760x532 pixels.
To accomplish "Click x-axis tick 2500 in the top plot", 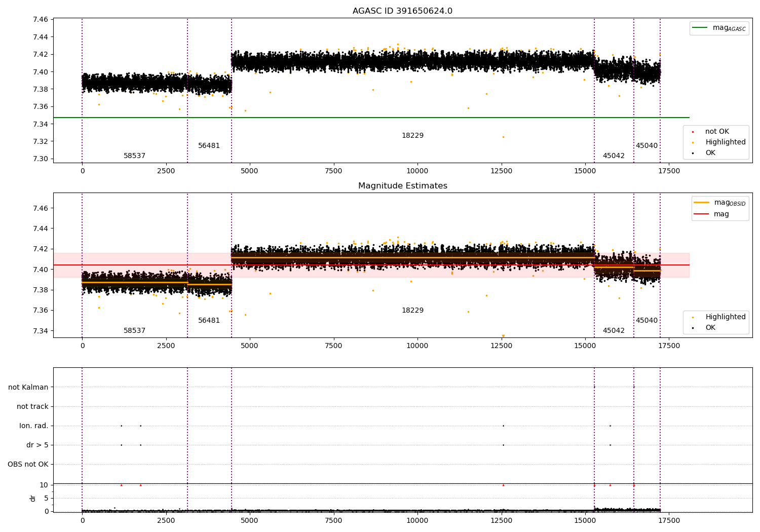I will click(166, 171).
